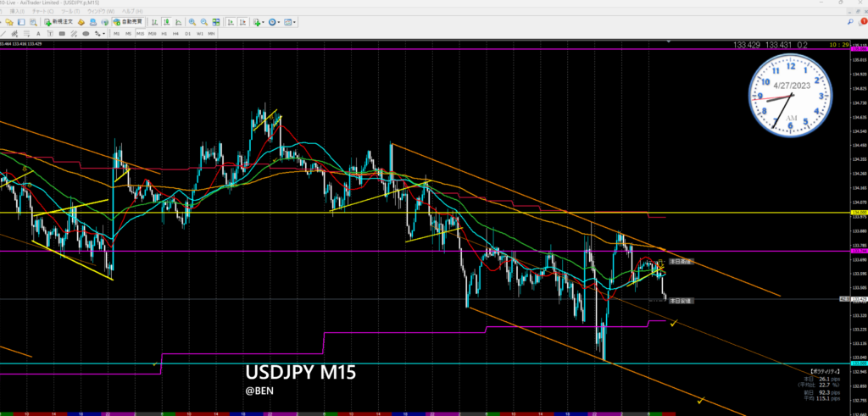Click the zoom out magnifier icon

point(203,23)
